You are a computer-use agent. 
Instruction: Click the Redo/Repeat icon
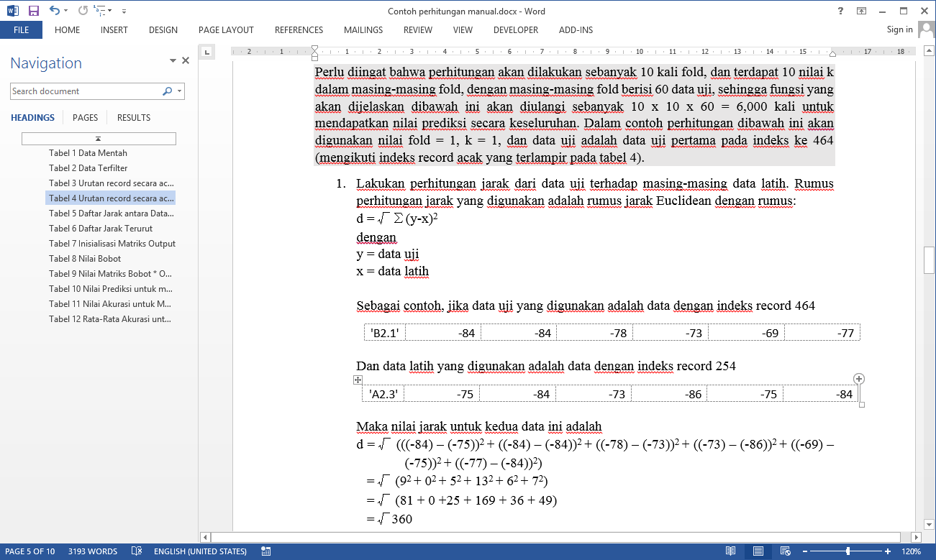pos(83,11)
